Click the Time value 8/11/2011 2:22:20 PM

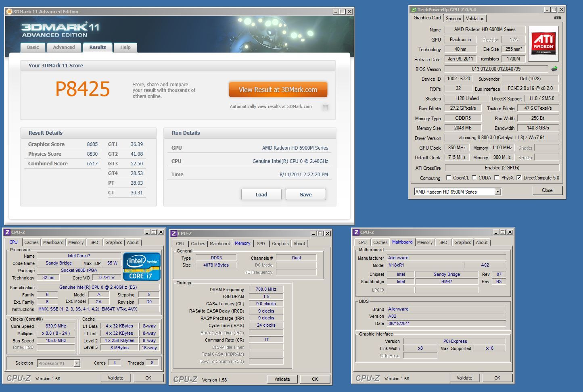[x=304, y=175]
